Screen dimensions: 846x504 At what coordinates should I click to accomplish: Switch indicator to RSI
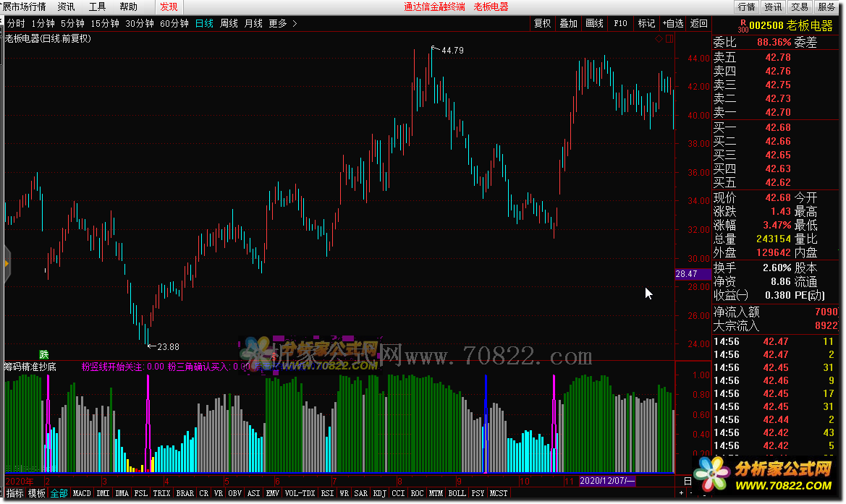coord(327,493)
